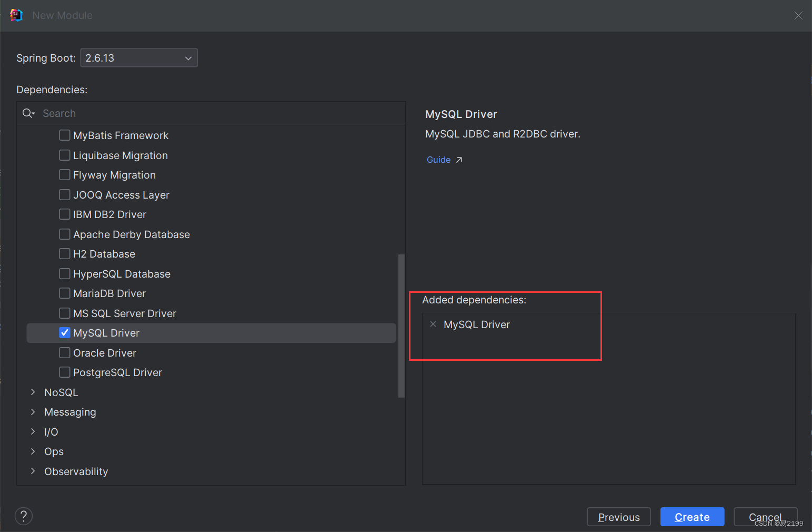
Task: Enable PostgreSQL Driver checkbox
Action: (x=65, y=372)
